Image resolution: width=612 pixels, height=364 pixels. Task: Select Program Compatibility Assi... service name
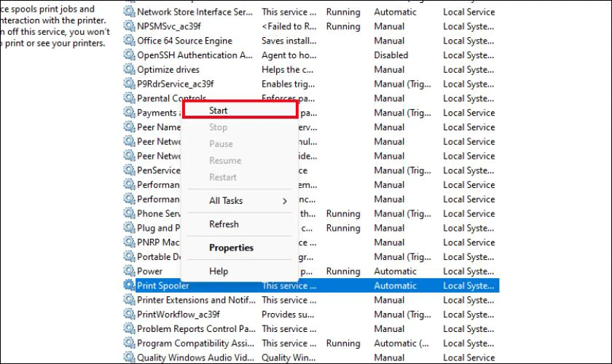tap(195, 344)
